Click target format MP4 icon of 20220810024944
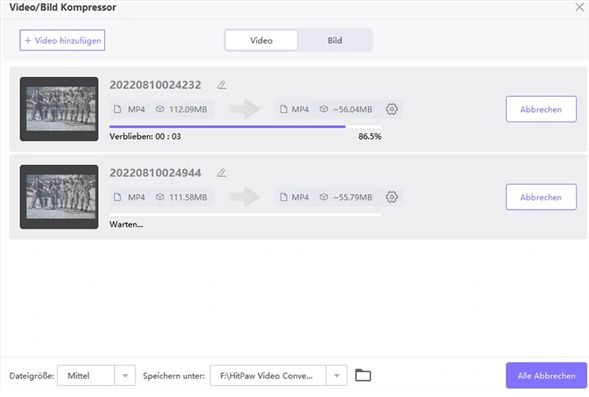The height and width of the screenshot is (397, 589). pyautogui.click(x=284, y=197)
